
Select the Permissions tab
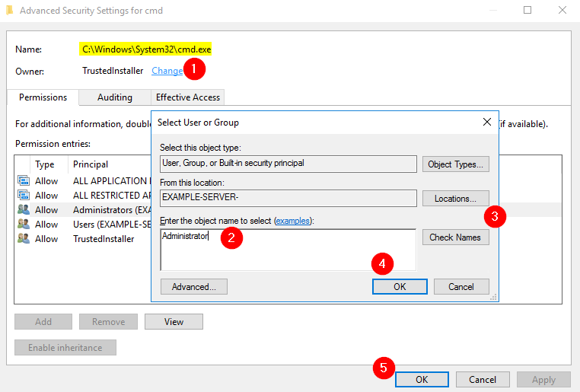point(43,97)
